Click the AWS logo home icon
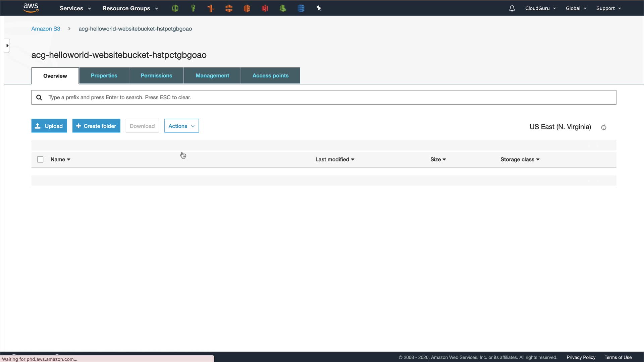The height and width of the screenshot is (362, 644). [31, 8]
